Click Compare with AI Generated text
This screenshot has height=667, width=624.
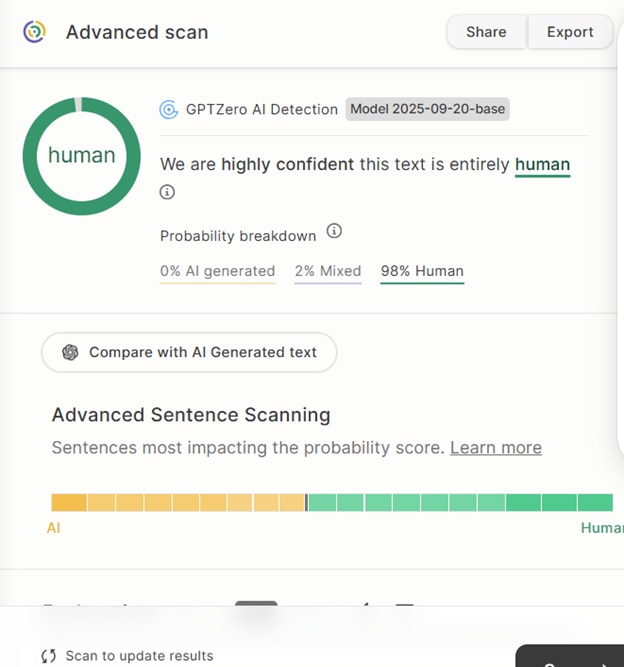tap(189, 352)
